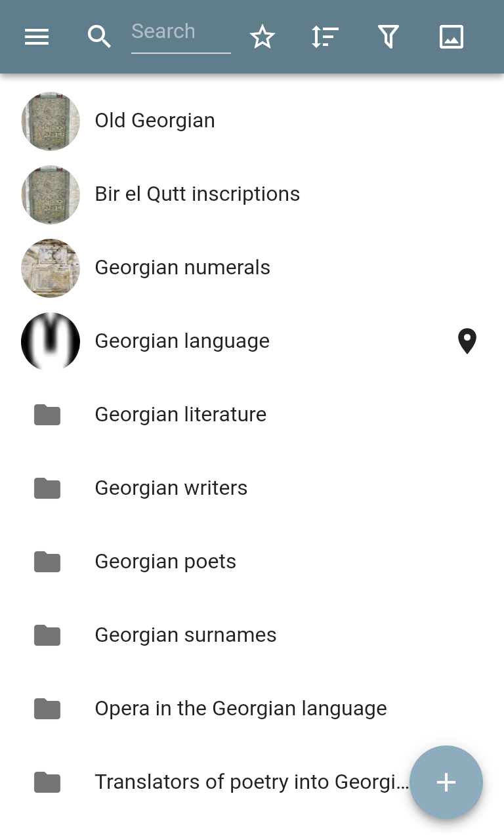This screenshot has height=840, width=504.
Task: Open the filter funnel options
Action: pyautogui.click(x=388, y=37)
